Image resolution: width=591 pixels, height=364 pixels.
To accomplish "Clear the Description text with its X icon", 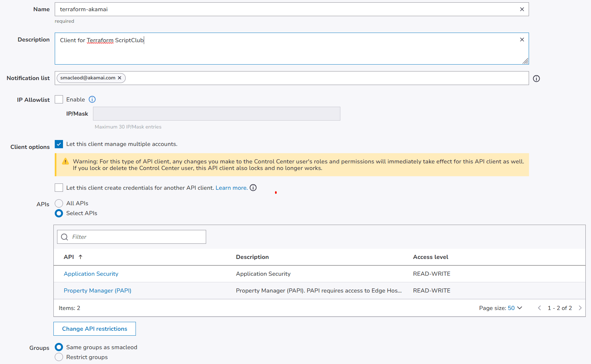I will (x=522, y=40).
